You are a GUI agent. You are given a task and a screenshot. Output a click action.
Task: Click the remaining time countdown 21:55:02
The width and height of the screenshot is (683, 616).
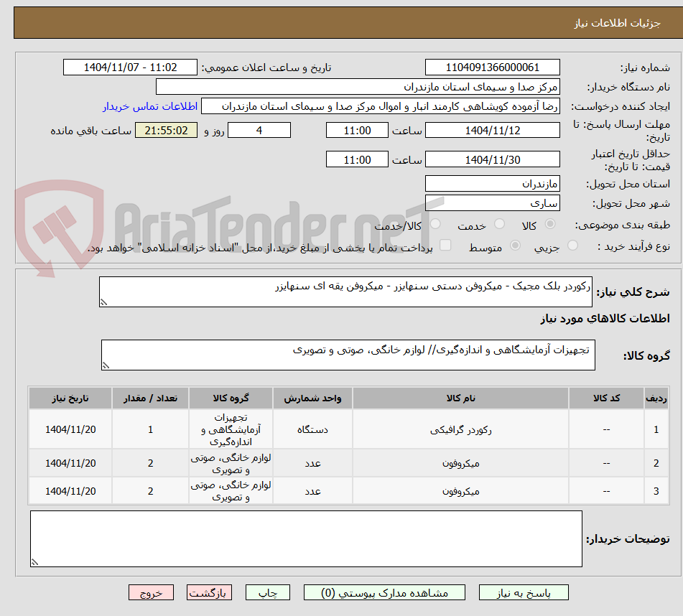coord(166,130)
